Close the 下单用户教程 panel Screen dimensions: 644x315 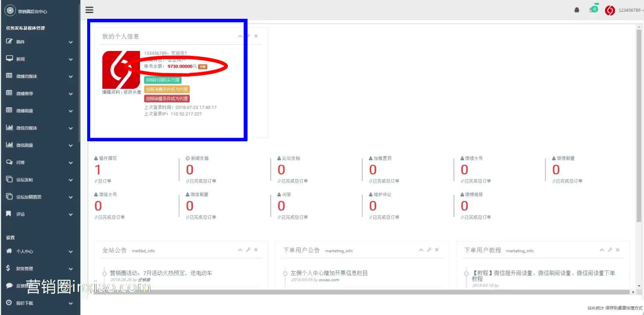tap(618, 250)
